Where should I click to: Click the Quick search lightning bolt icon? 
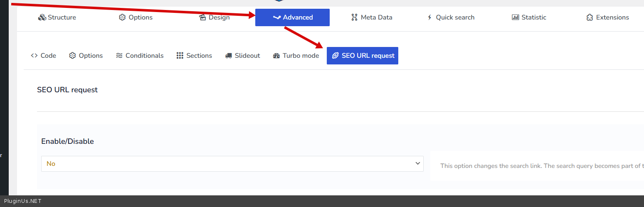coord(430,17)
